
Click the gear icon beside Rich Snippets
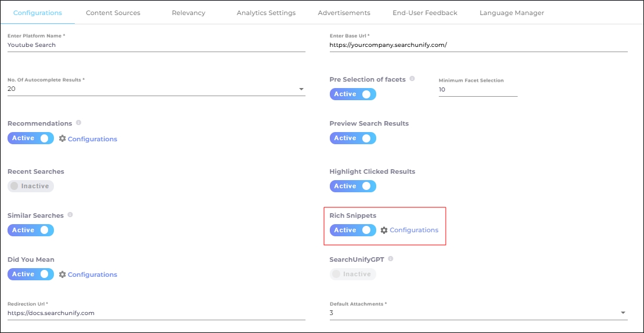[384, 230]
